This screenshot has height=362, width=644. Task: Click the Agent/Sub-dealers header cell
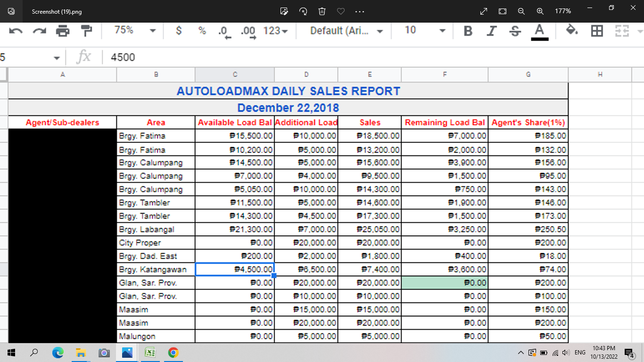[x=62, y=123]
